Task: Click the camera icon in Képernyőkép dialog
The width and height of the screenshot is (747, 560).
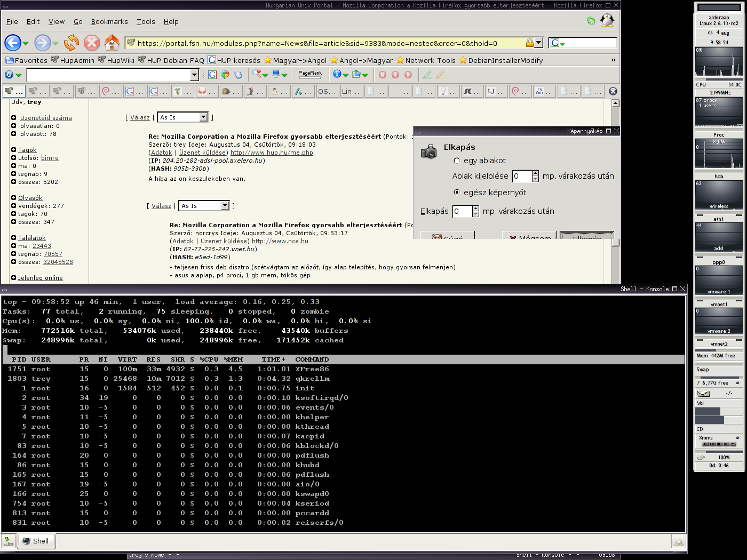Action: pyautogui.click(x=428, y=151)
